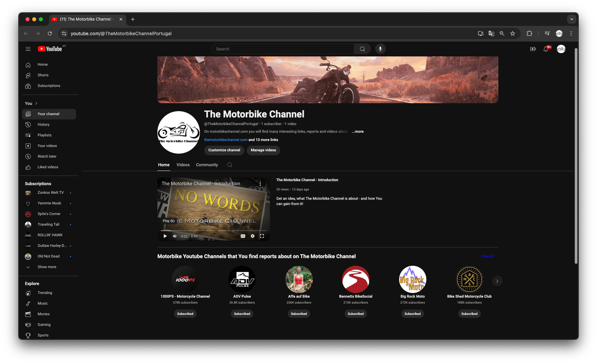
Task: Open video settings gear icon
Action: 252,236
